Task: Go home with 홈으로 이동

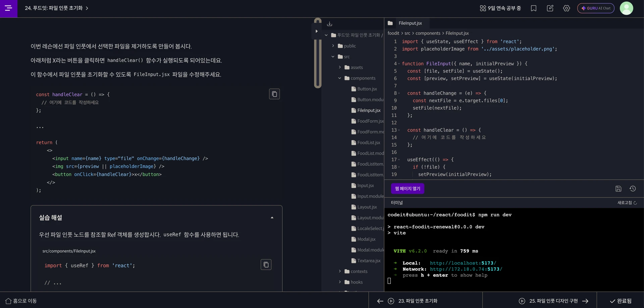Action: [21, 301]
